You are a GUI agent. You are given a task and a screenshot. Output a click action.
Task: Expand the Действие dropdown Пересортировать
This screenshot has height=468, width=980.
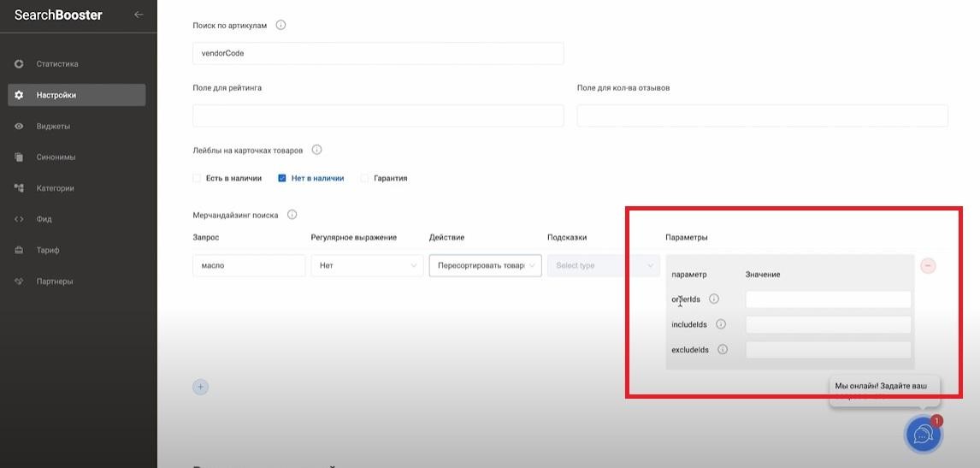(x=485, y=265)
